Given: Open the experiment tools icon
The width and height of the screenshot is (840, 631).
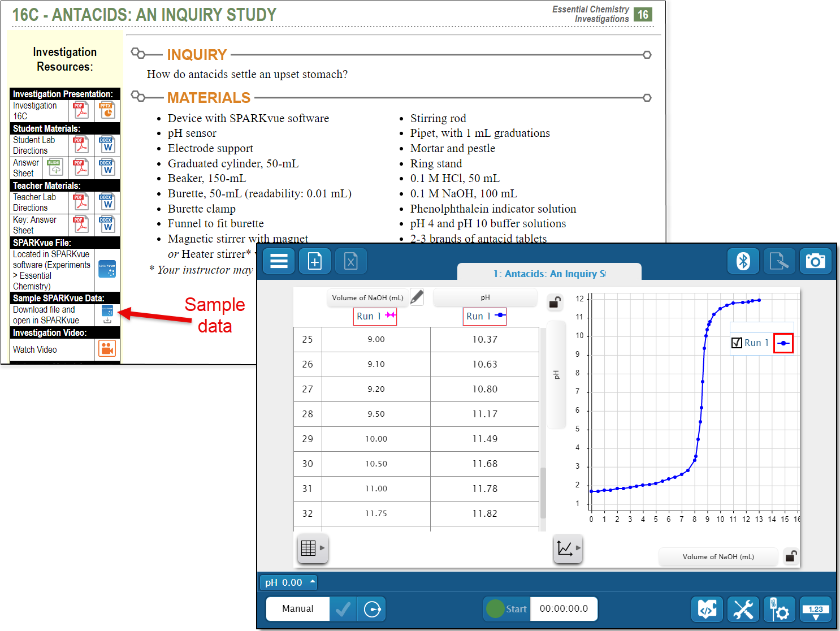Looking at the screenshot, I should 743,609.
